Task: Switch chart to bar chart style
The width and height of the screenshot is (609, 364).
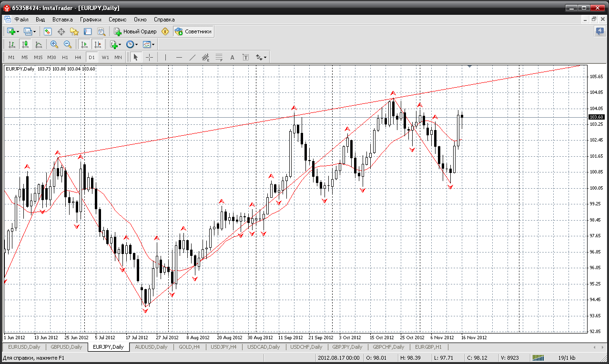Action: point(12,44)
